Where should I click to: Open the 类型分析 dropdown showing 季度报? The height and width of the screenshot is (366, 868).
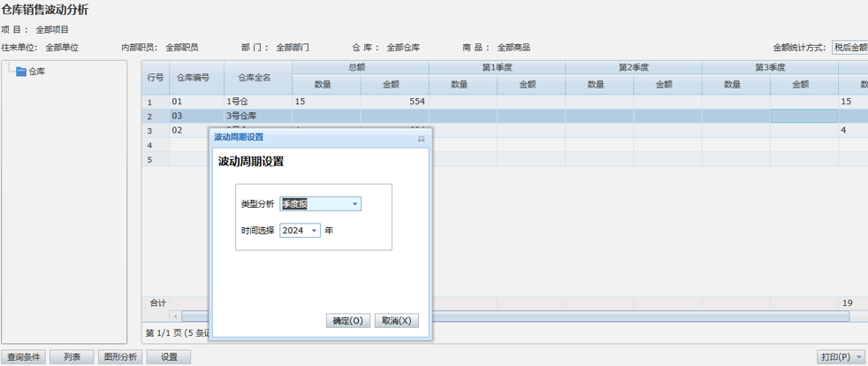[x=355, y=204]
